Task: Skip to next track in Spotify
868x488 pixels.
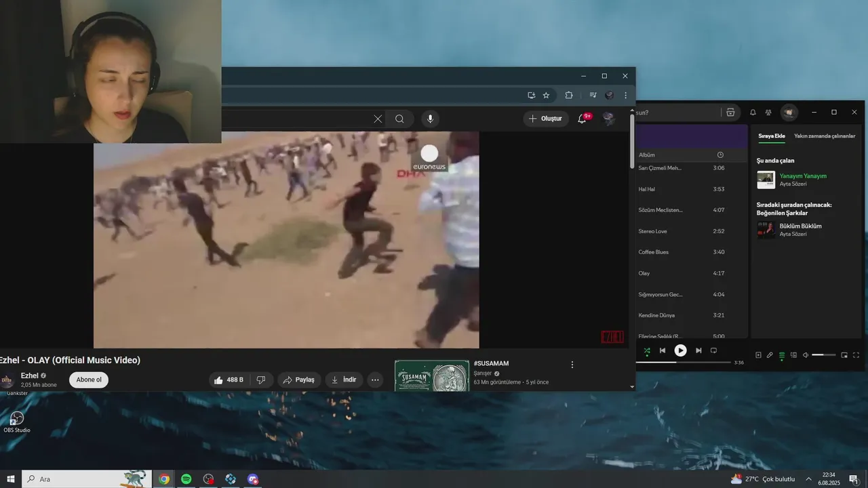Action: [698, 350]
